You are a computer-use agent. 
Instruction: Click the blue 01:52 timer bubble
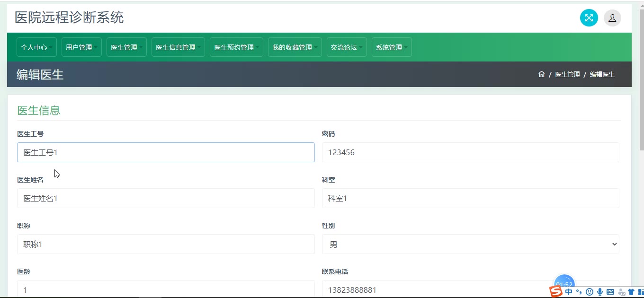pos(564,281)
